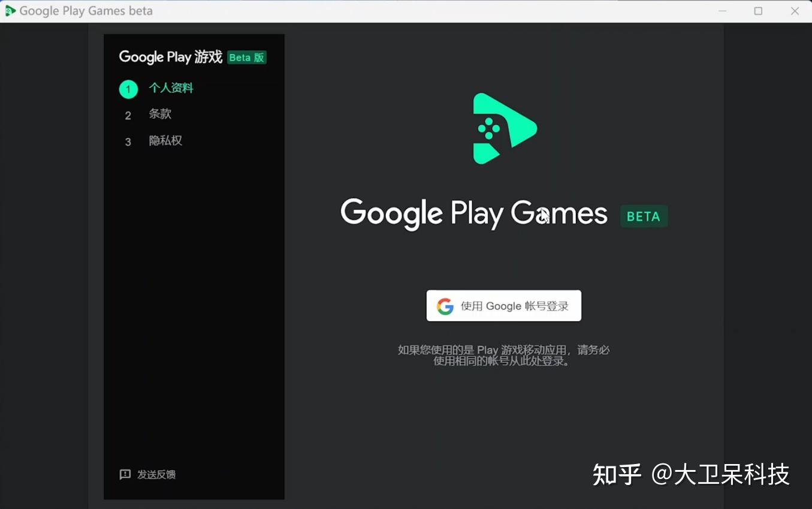Sign in with the Google account button
Screen dimensions: 812x509
(x=503, y=306)
